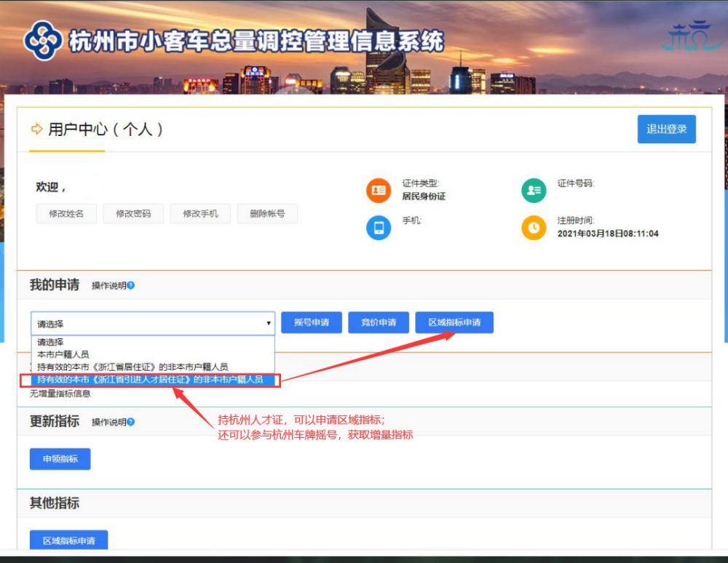Click the 摇号申请 button
The width and height of the screenshot is (728, 563).
point(312,322)
